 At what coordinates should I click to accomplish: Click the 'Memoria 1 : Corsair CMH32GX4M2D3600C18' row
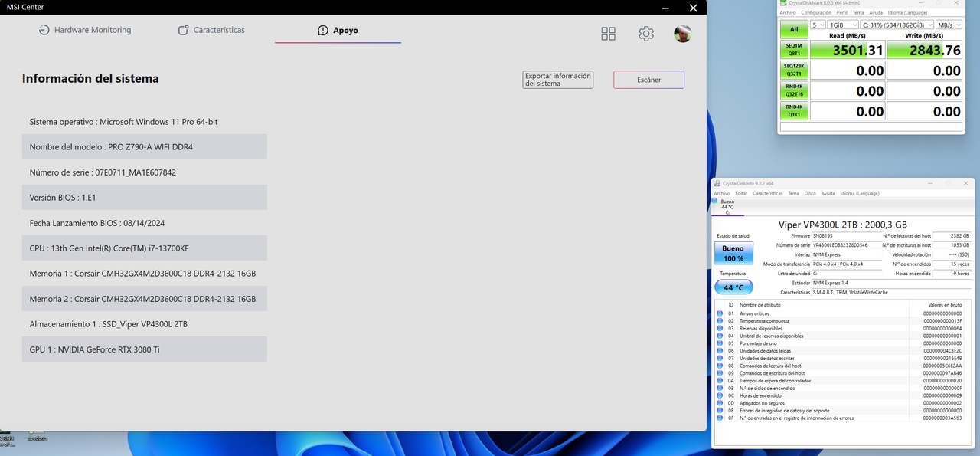point(144,274)
